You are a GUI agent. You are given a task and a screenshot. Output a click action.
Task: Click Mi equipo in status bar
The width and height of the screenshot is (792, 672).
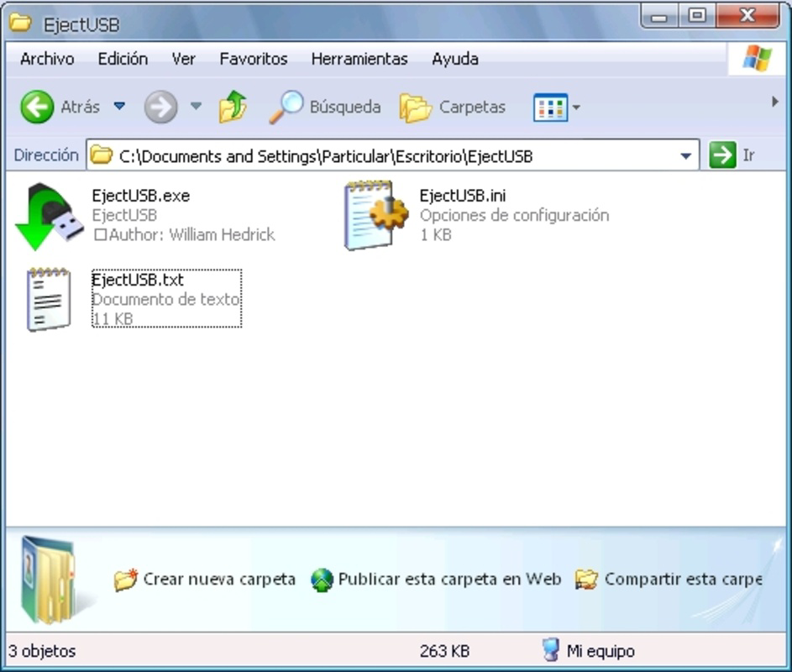point(589,651)
